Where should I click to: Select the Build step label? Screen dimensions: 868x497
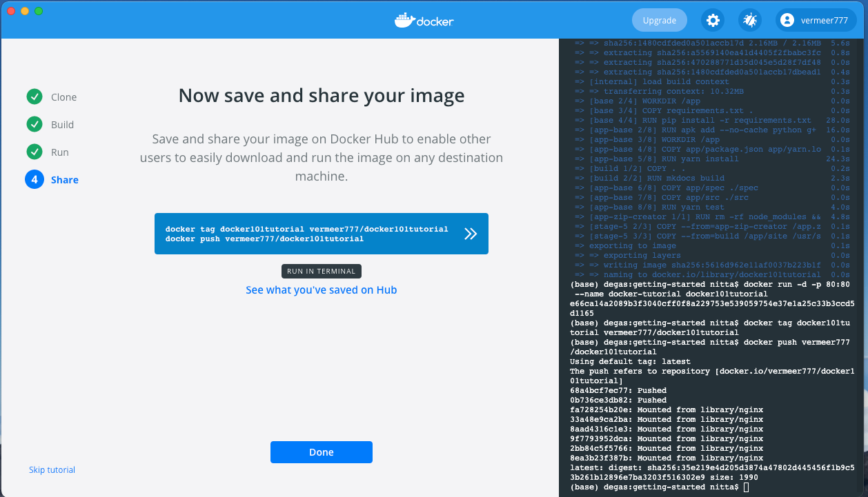pos(62,125)
